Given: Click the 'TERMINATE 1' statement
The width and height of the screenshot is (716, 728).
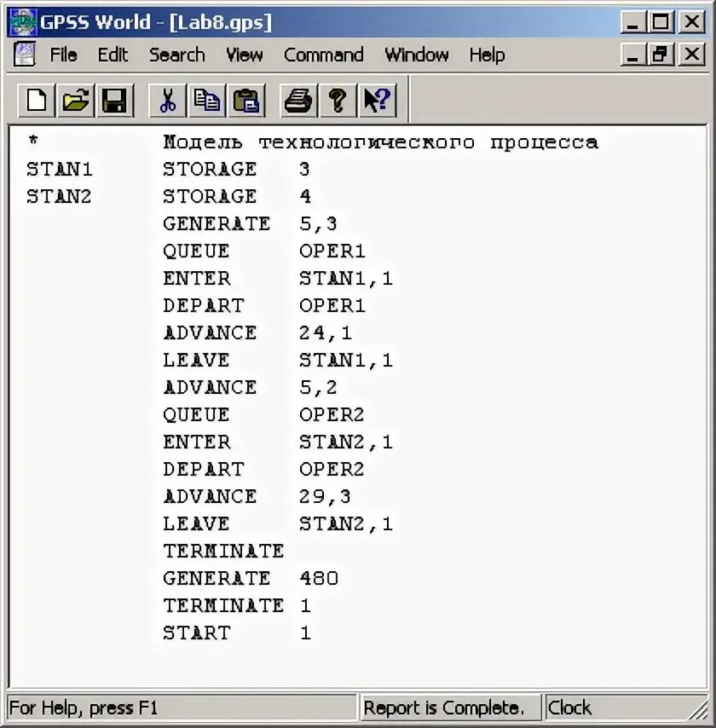Looking at the screenshot, I should tap(237, 605).
